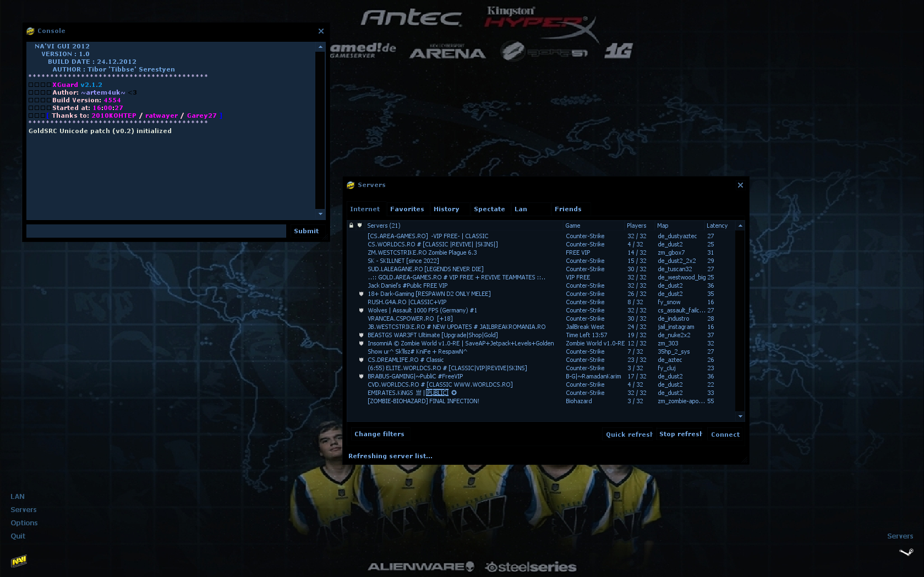Open Servers from the left main menu
The image size is (924, 577).
(x=24, y=510)
